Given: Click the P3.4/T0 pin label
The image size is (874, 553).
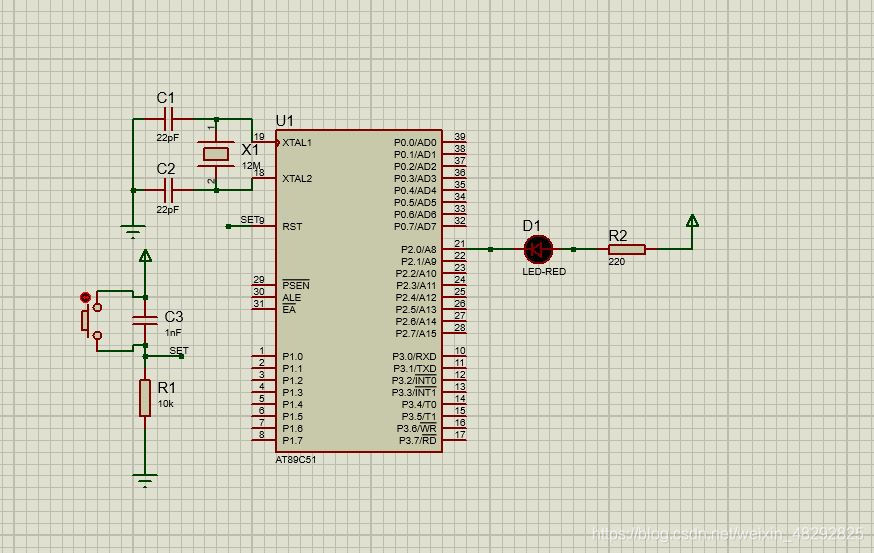Looking at the screenshot, I should 419,405.
